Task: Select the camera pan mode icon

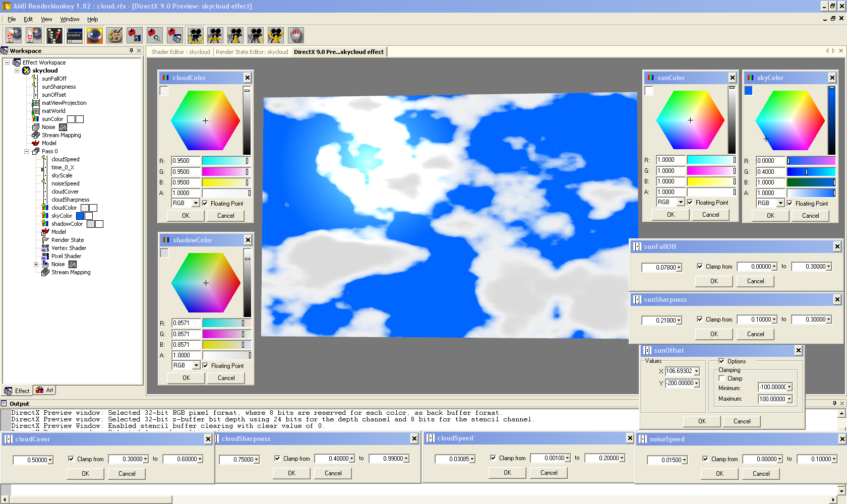Action: (215, 35)
